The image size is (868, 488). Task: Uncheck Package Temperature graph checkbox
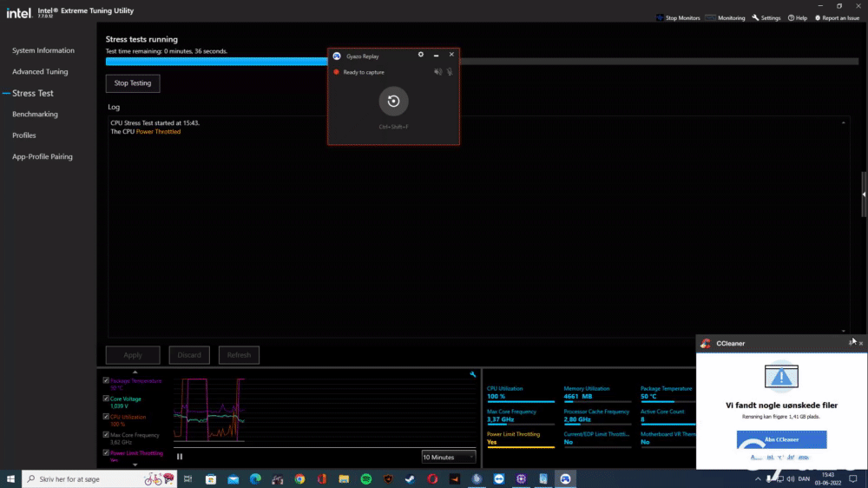point(106,380)
